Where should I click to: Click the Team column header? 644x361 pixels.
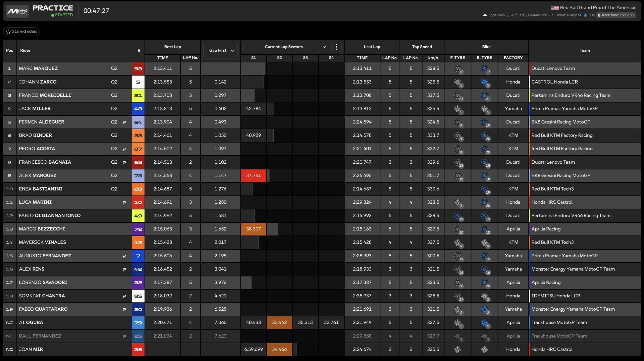click(585, 51)
